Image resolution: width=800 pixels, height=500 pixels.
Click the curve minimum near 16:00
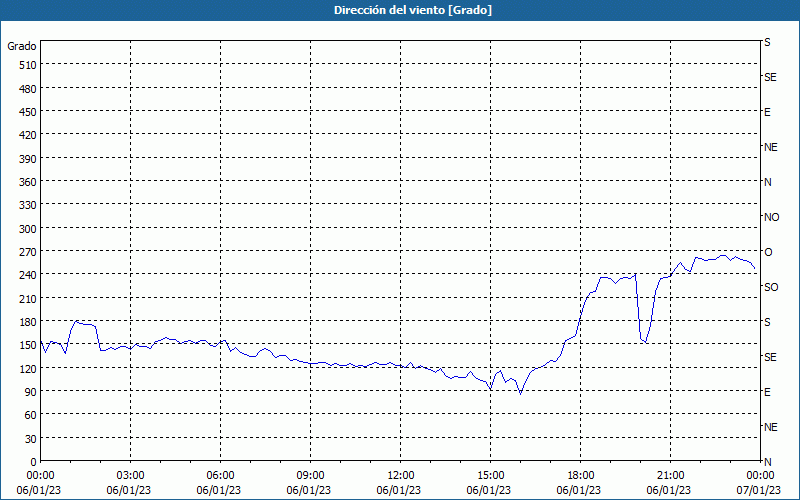point(520,393)
